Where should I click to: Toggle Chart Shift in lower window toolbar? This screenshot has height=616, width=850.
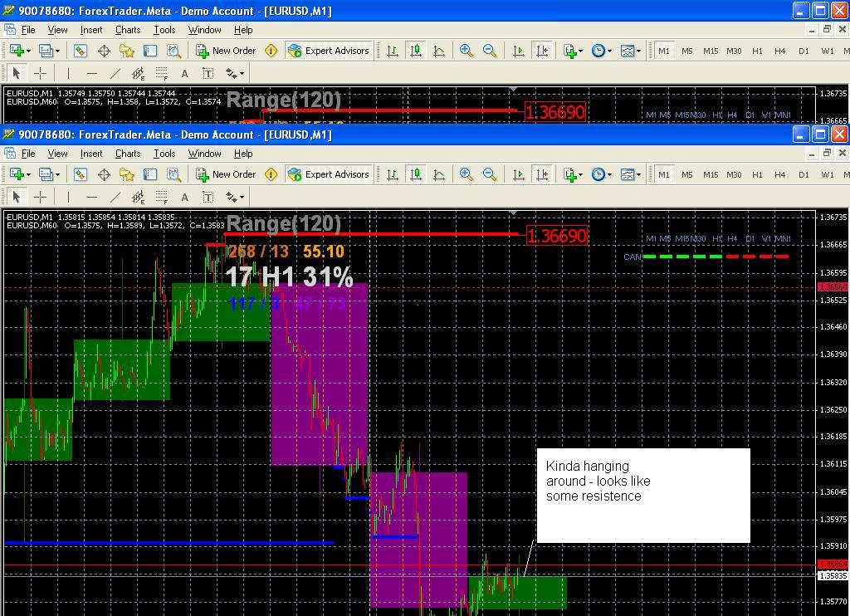(542, 174)
